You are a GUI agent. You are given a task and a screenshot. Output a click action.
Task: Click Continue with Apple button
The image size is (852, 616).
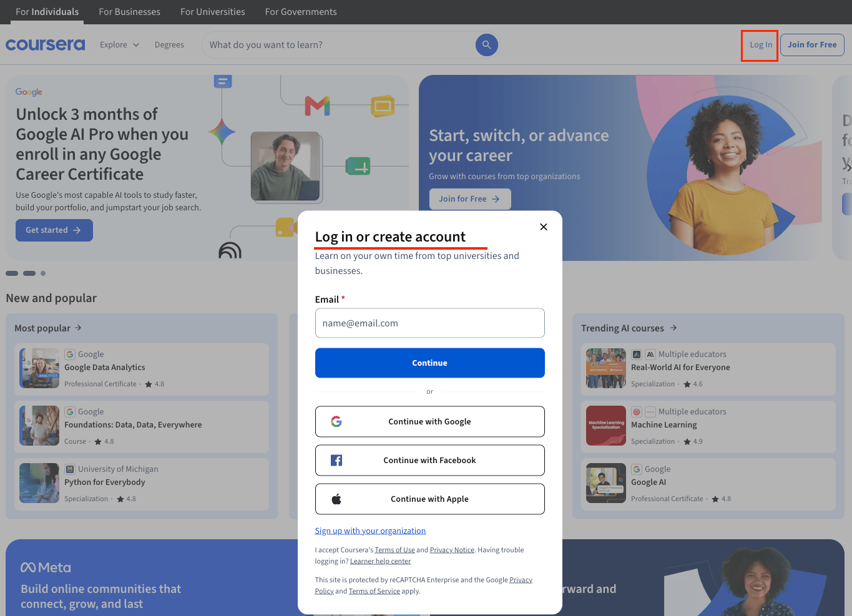click(x=430, y=499)
